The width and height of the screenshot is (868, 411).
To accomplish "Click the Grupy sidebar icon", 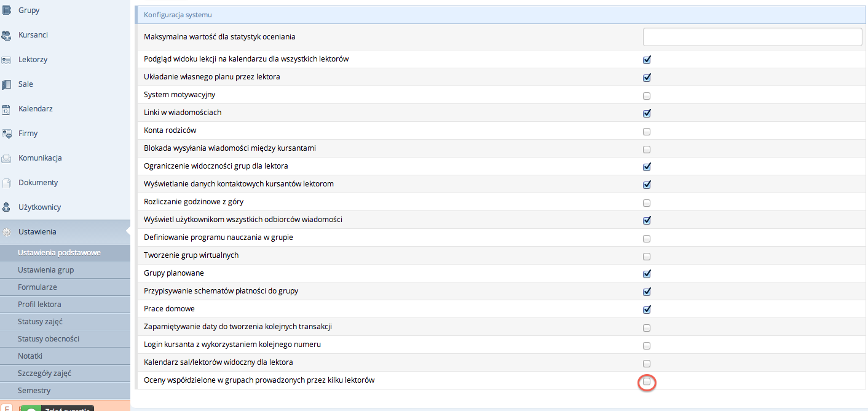I will (7, 10).
